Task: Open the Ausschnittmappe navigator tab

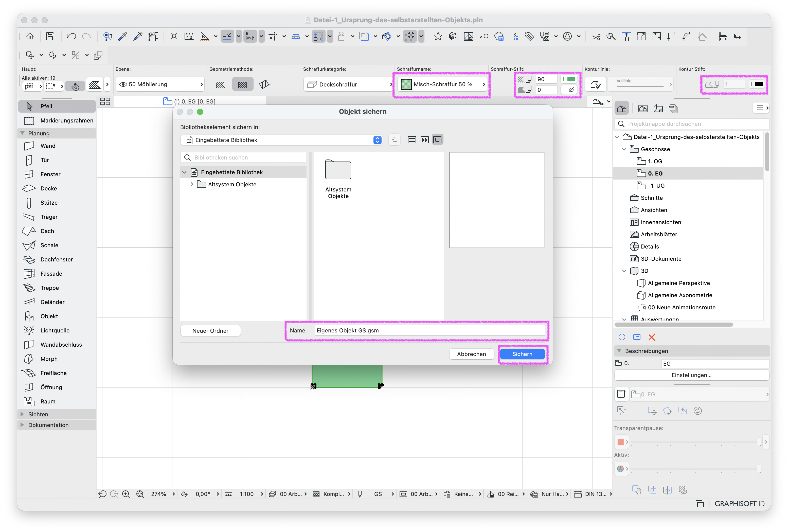Action: point(642,109)
